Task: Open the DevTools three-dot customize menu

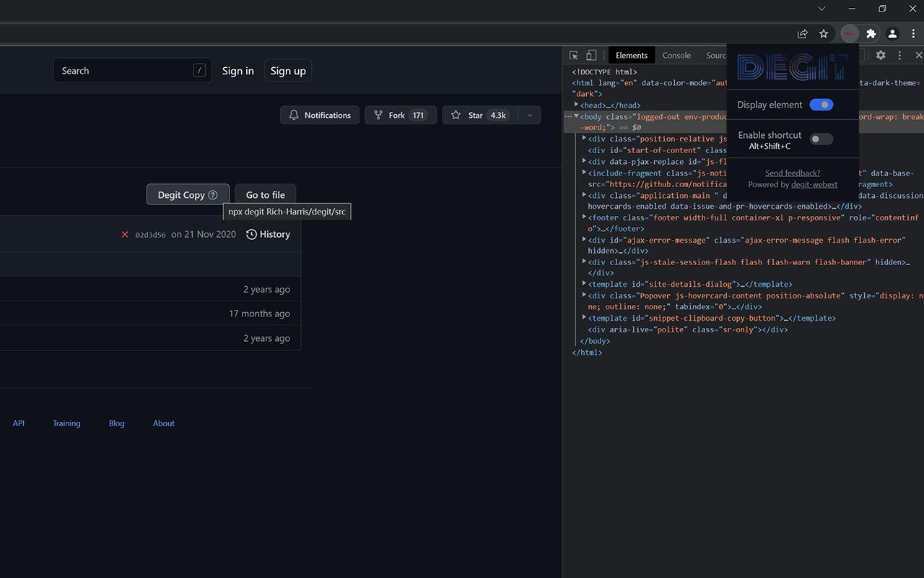Action: coord(899,55)
